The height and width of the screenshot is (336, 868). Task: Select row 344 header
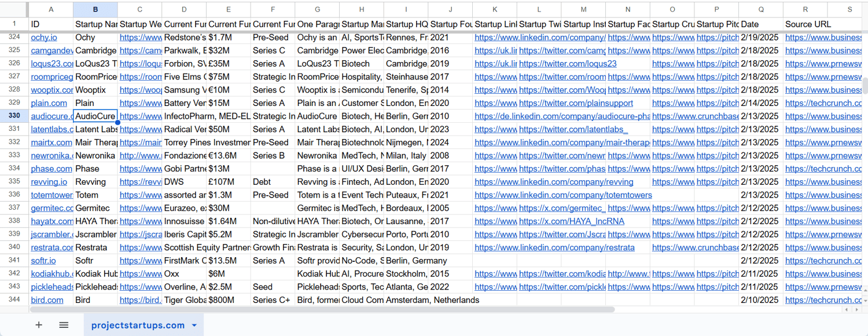tap(14, 300)
